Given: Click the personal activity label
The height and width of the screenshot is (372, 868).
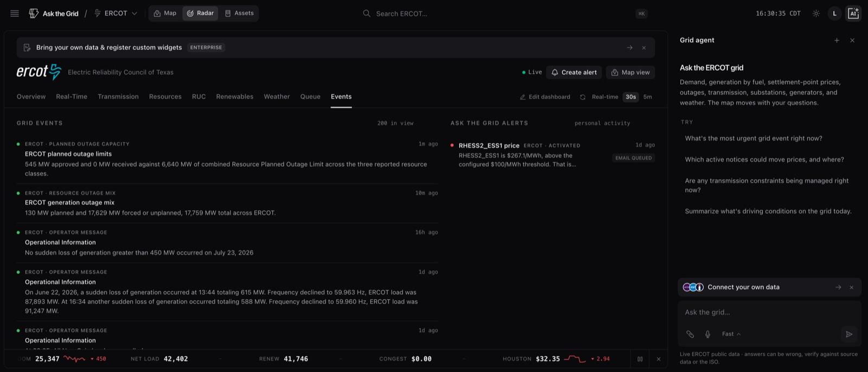Looking at the screenshot, I should pos(602,123).
